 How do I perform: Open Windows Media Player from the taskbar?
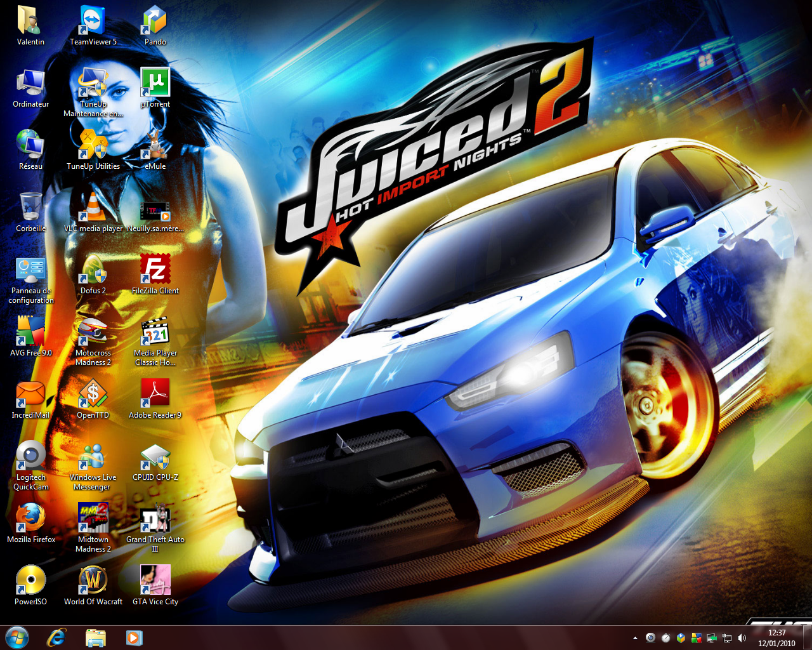134,637
